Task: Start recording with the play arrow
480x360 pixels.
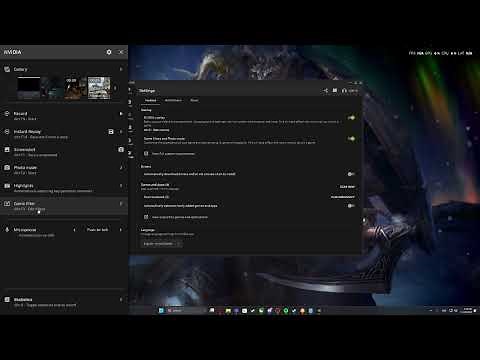Action: coord(121,114)
